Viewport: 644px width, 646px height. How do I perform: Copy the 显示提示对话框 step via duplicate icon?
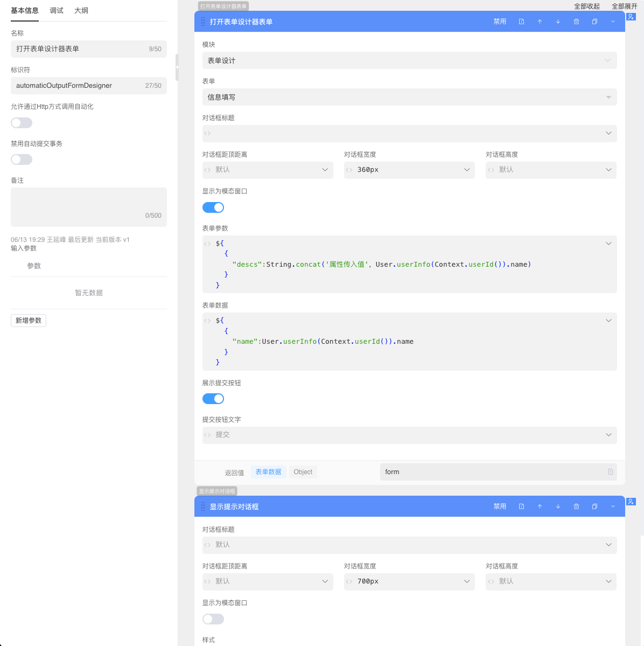pyautogui.click(x=594, y=506)
